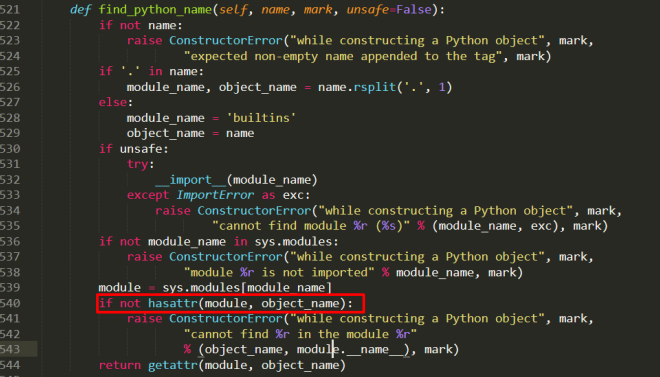Click the 'builtins' string literal
Screen dimensions: 660x377
pyautogui.click(x=261, y=118)
